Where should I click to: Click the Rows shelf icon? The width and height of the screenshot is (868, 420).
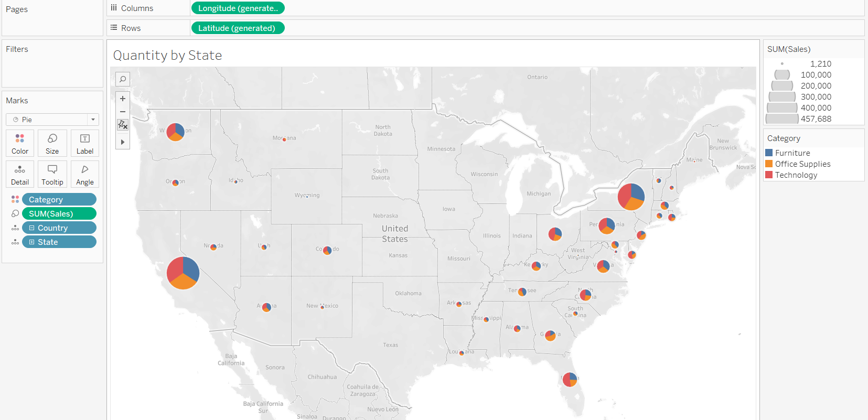pyautogui.click(x=114, y=28)
